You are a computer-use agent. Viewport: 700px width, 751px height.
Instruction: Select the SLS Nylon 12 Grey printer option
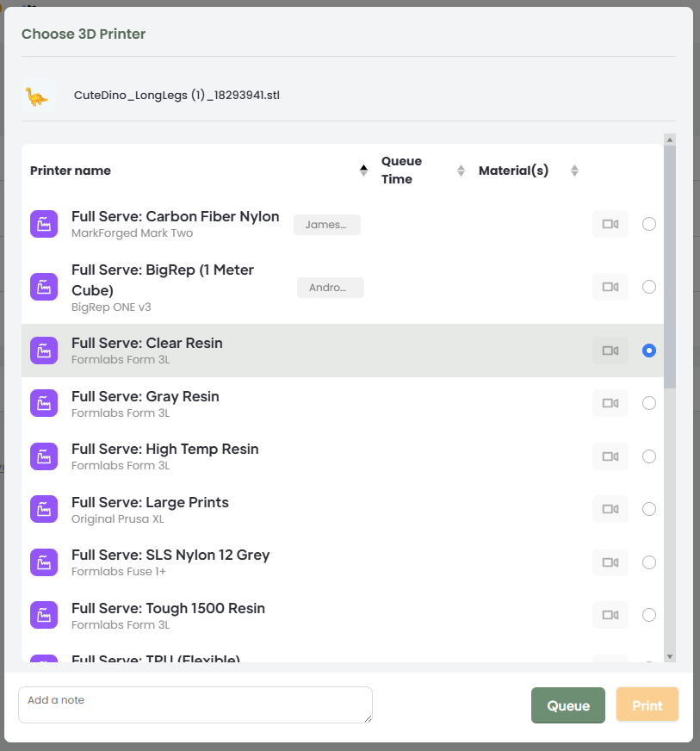click(649, 562)
